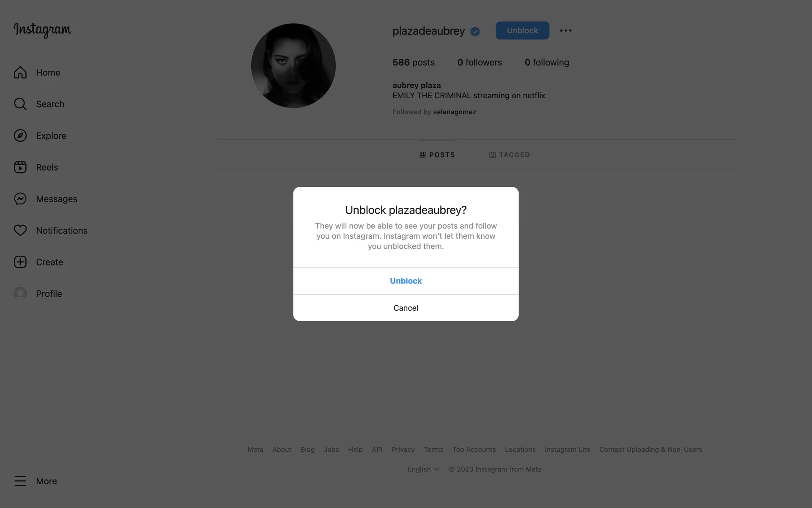Open Messages via the messenger icon

coord(20,199)
